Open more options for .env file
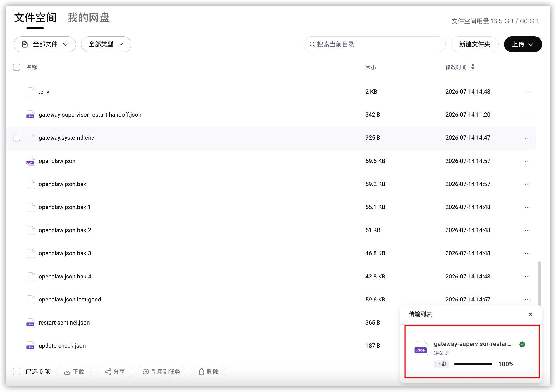This screenshot has height=392, width=556. (527, 92)
